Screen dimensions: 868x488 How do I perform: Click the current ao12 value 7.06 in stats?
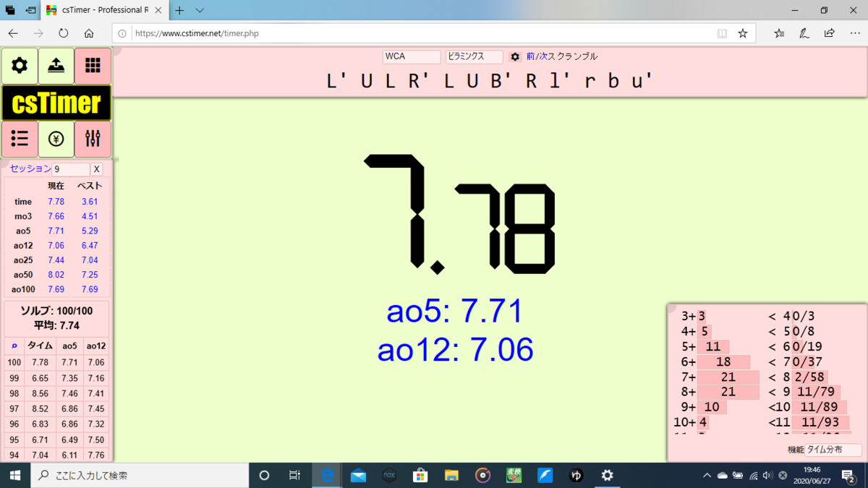56,245
